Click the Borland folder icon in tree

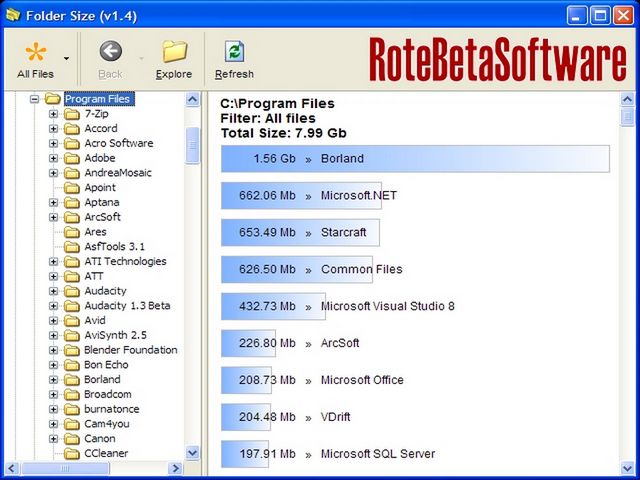72,380
